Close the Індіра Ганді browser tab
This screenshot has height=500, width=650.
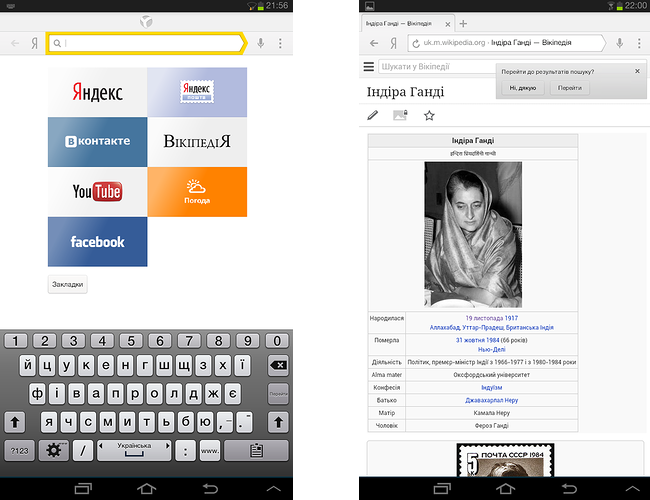448,24
